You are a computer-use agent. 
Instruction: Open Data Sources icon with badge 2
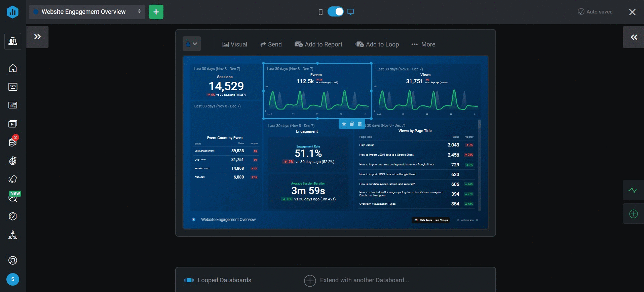click(13, 141)
